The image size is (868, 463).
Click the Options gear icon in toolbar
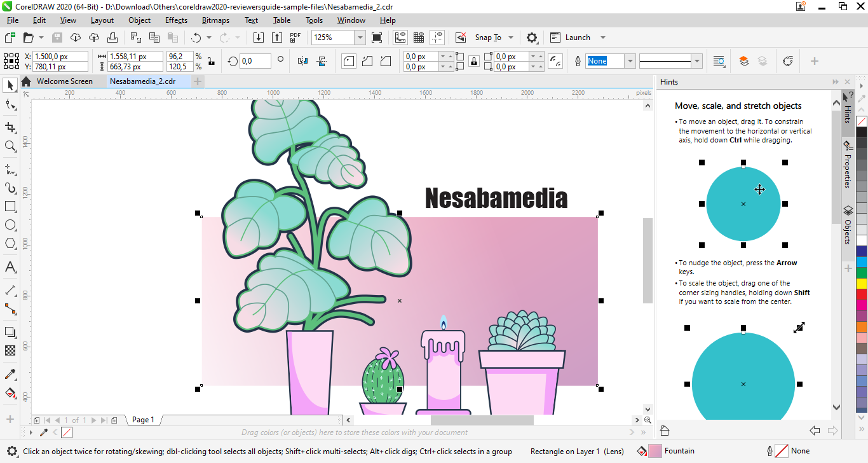pos(532,38)
